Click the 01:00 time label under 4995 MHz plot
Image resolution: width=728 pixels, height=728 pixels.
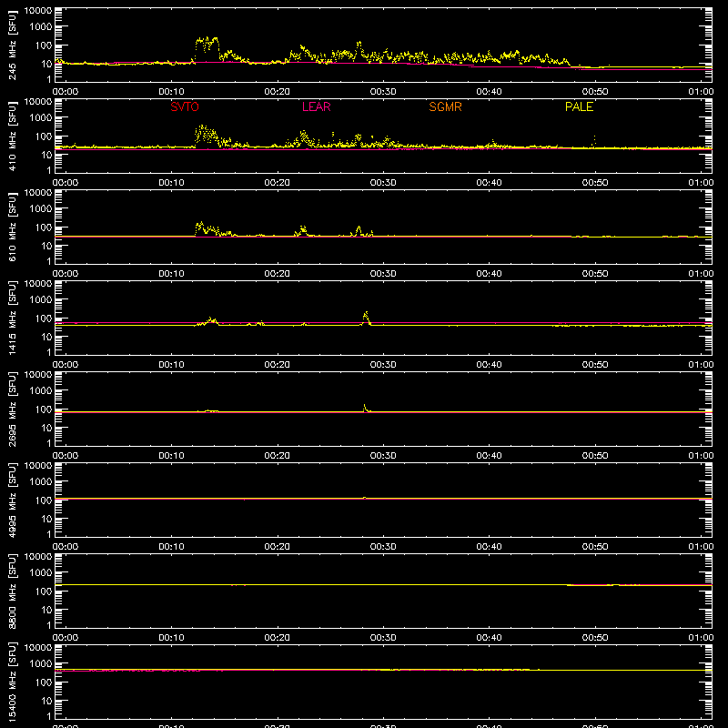[701, 547]
